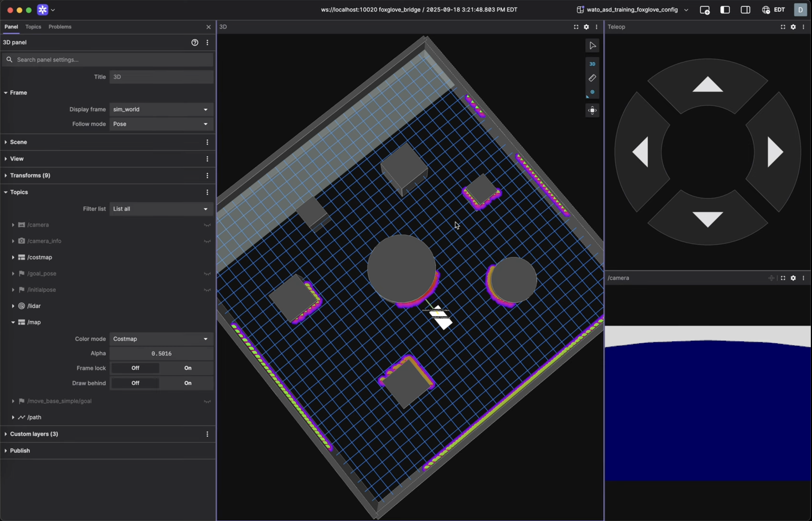Open the wato_asd_training_foxglove_config layout menu

[632, 10]
